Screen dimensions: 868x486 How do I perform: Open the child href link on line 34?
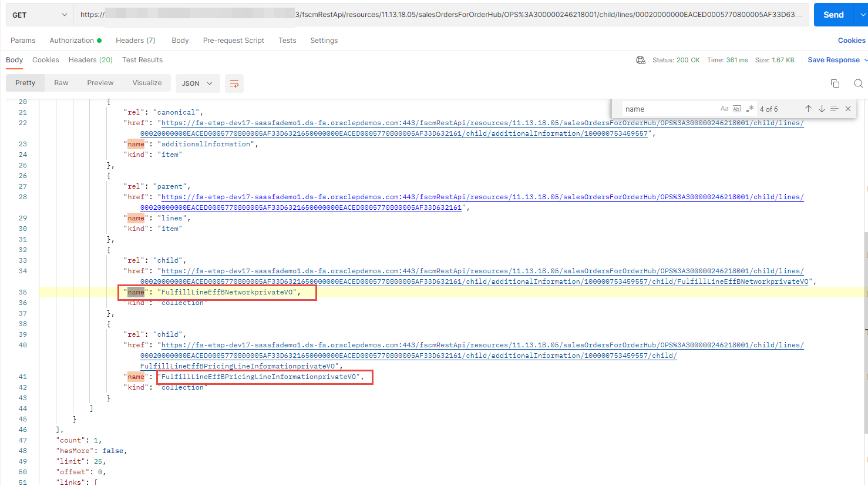tap(474, 276)
